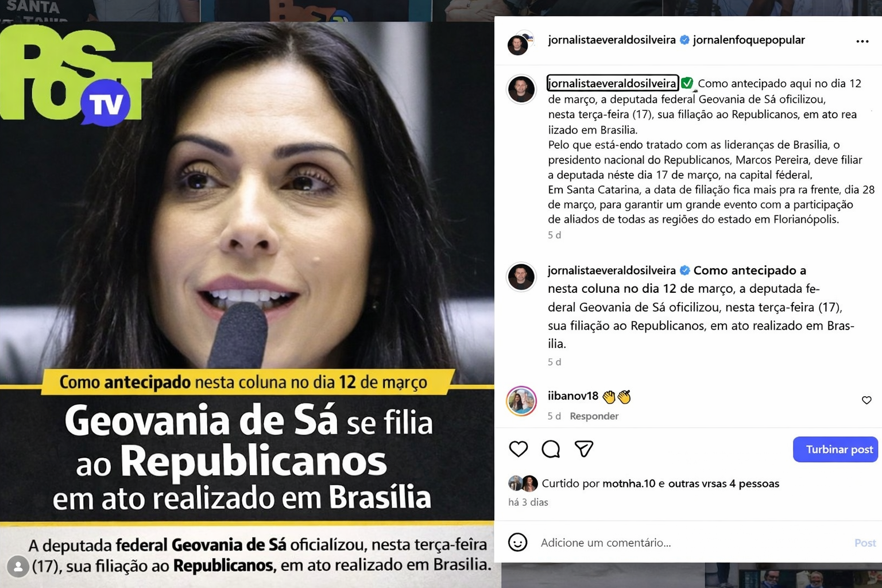Click the Turbinar post button

pos(835,449)
